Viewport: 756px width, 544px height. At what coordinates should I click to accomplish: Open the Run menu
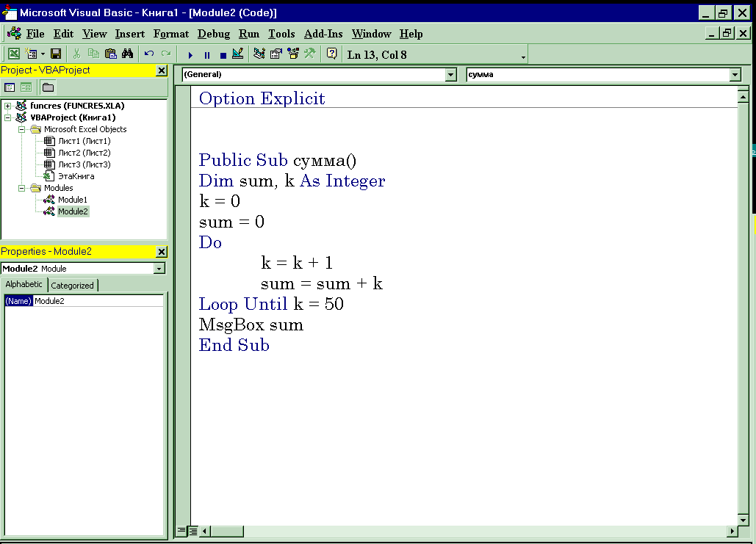tap(249, 34)
